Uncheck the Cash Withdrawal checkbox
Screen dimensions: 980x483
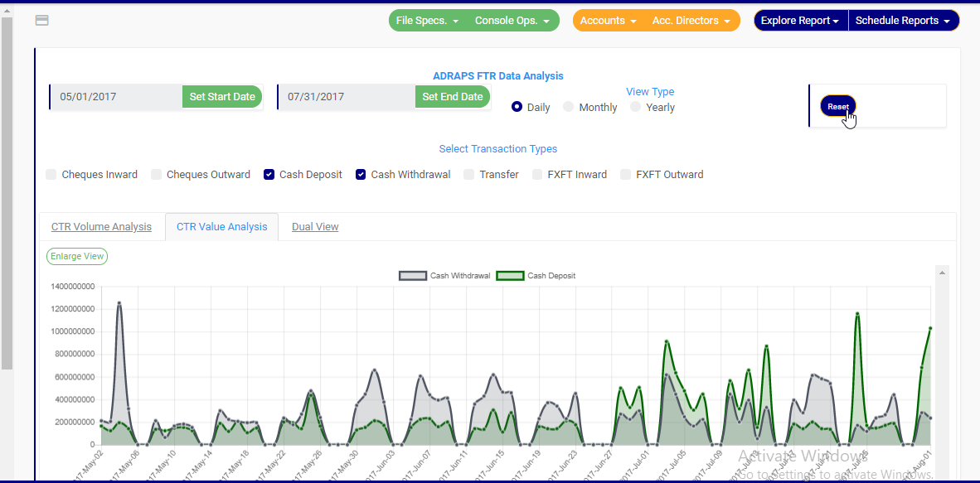tap(361, 175)
